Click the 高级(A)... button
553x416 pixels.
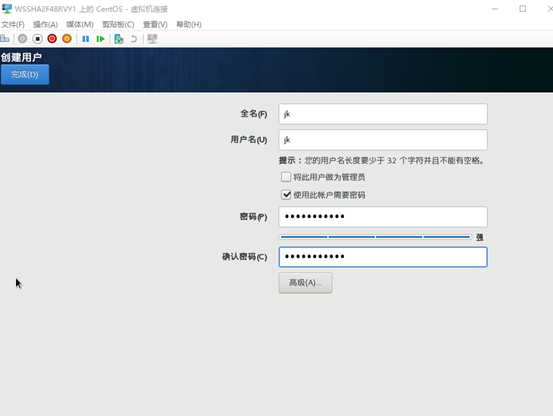[x=305, y=283]
